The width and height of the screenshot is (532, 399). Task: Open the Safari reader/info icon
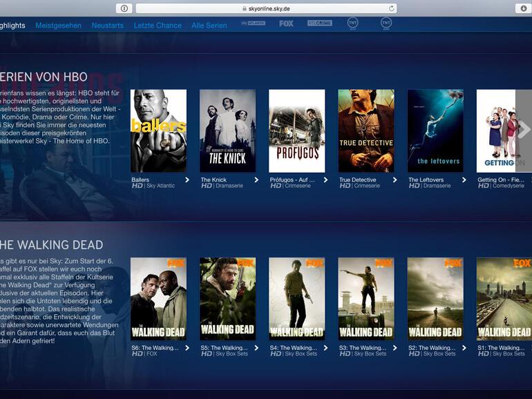point(124,8)
